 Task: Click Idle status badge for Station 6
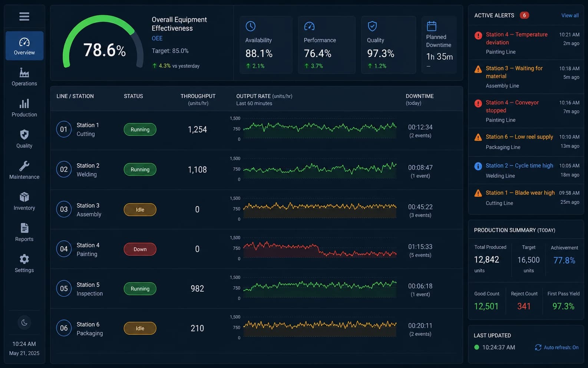140,328
